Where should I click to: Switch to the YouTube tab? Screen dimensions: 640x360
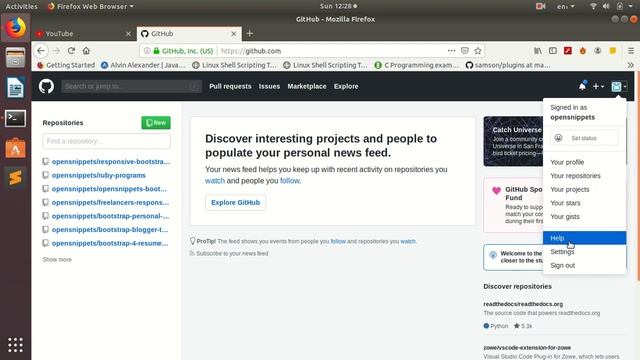click(x=84, y=34)
